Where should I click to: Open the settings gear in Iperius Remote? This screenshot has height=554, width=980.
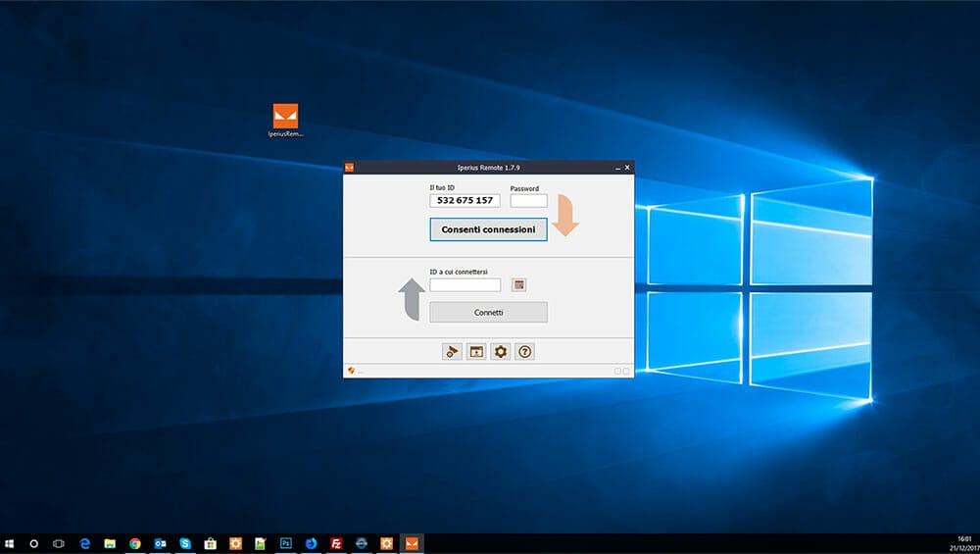click(x=501, y=351)
